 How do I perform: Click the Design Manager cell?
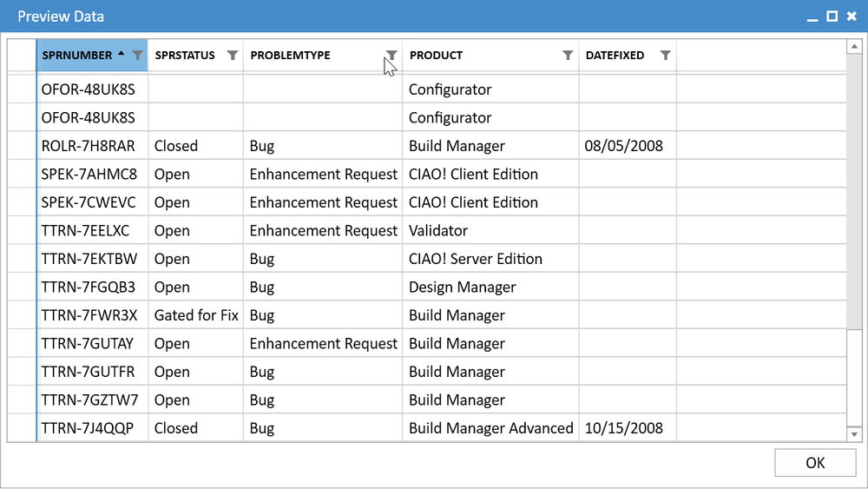(x=491, y=287)
